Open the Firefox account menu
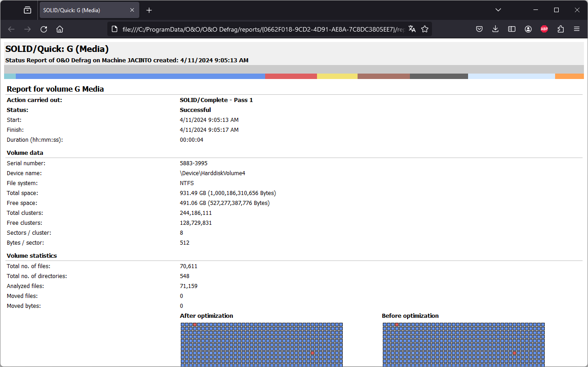588x367 pixels. [x=528, y=29]
